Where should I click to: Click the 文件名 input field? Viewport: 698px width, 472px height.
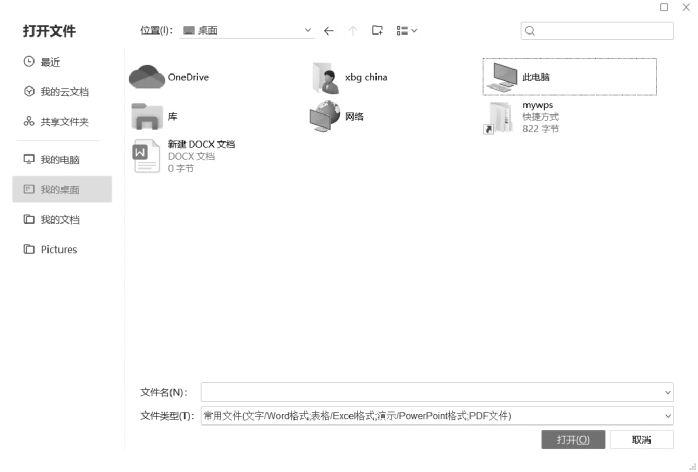437,392
